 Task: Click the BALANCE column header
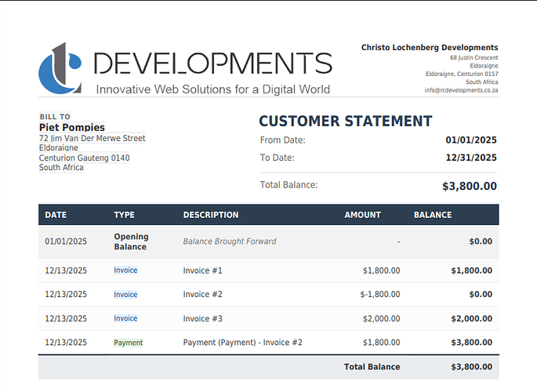tap(433, 215)
